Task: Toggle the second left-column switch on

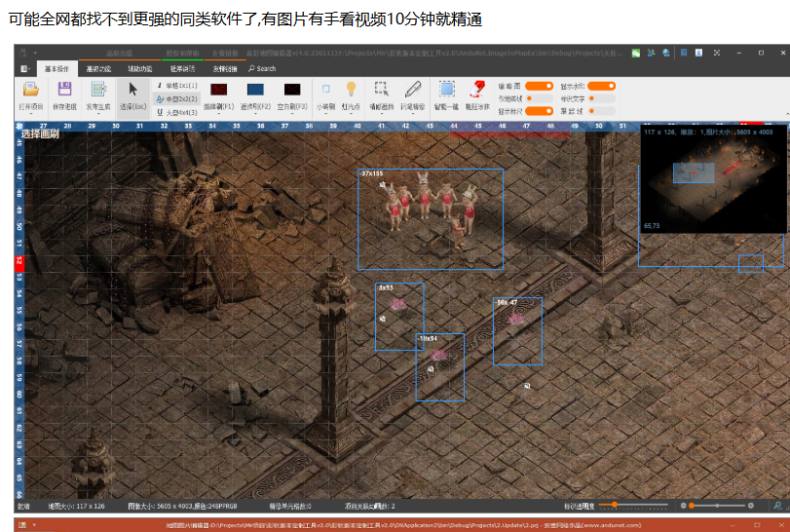Action: (539, 98)
